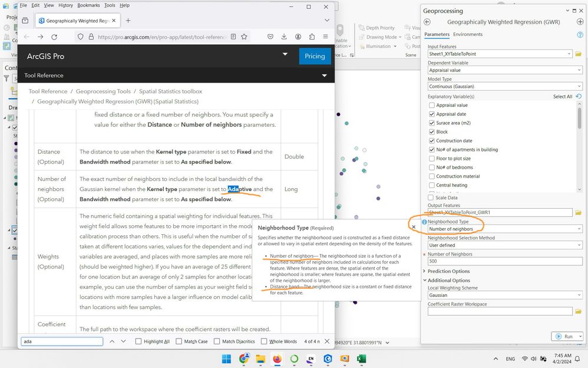The width and height of the screenshot is (588, 368).
Task: Open Firefox File menu
Action: 23,5
